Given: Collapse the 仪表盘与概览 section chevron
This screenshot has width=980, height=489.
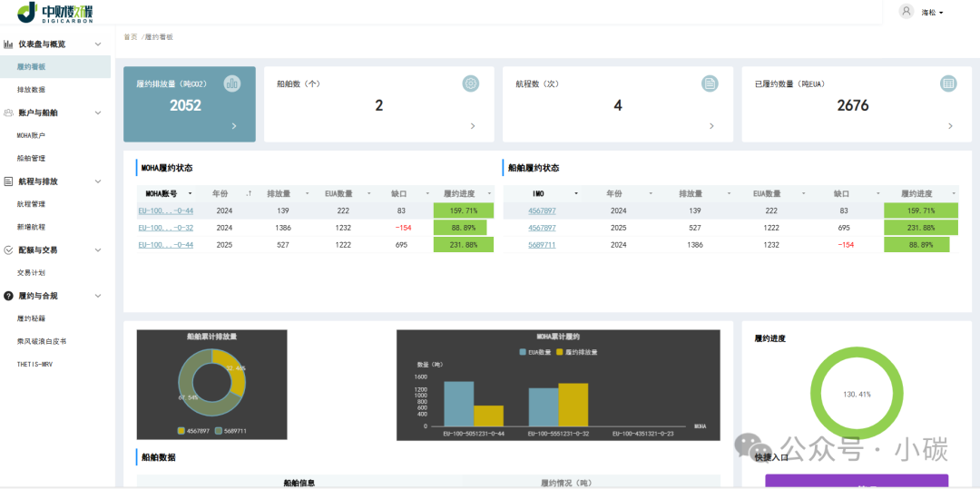Looking at the screenshot, I should point(97,44).
